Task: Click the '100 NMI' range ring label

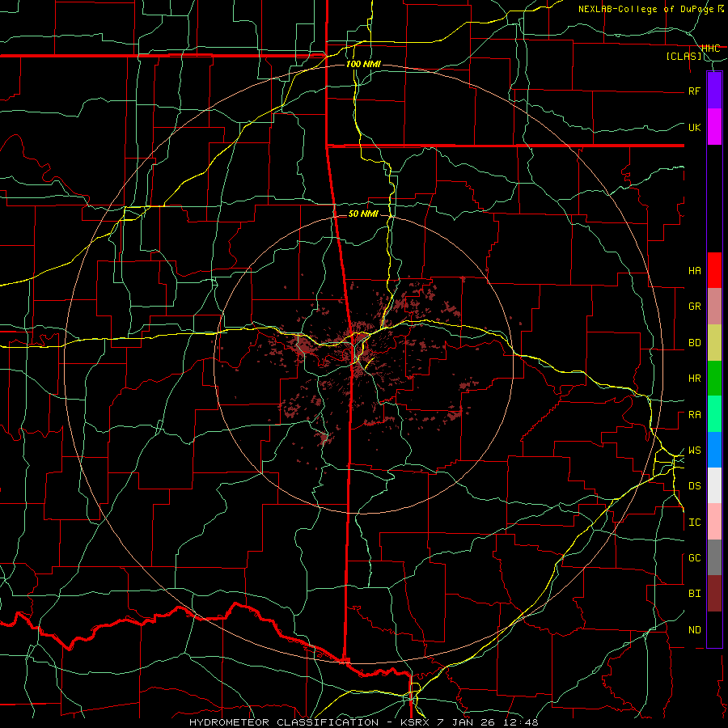Action: 363,64
